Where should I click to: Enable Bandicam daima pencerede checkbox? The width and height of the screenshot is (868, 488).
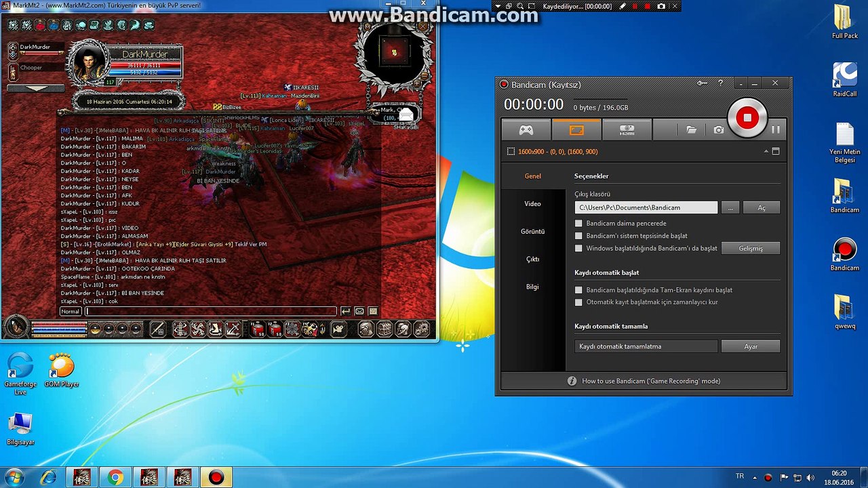pyautogui.click(x=578, y=223)
